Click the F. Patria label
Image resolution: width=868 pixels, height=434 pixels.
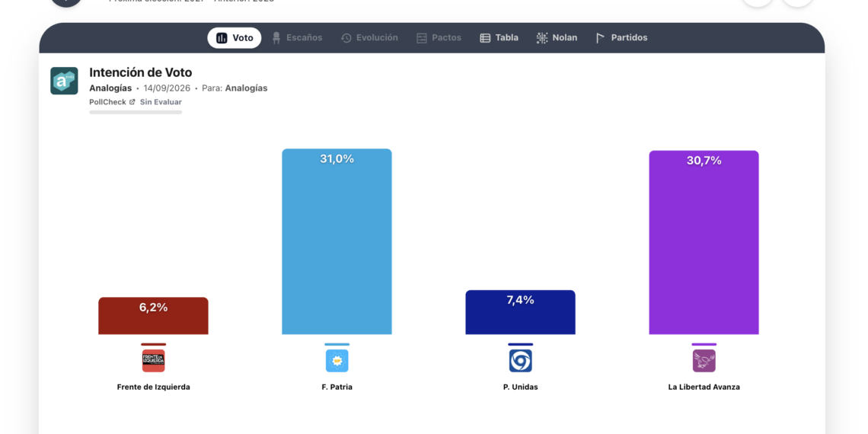click(x=337, y=387)
